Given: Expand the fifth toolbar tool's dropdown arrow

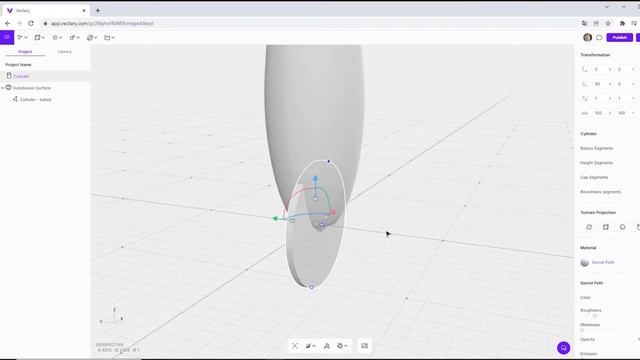Looking at the screenshot, I should 96,38.
